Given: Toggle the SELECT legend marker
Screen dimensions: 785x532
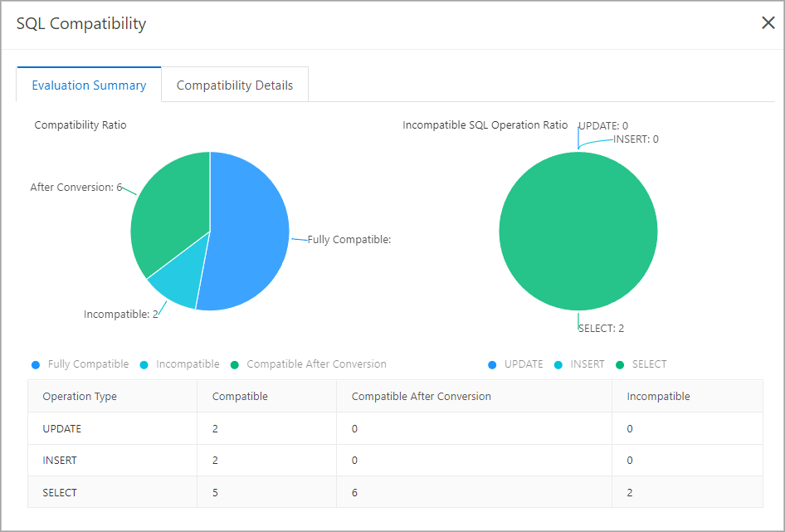Looking at the screenshot, I should [620, 364].
